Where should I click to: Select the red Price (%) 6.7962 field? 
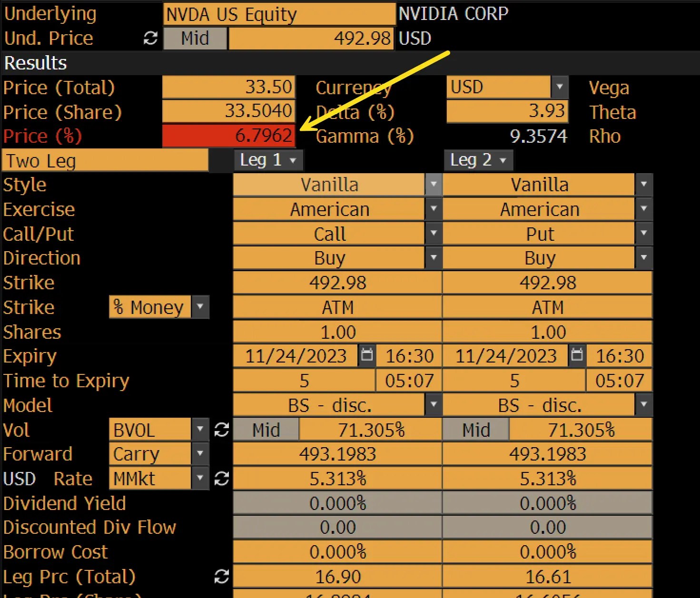tap(229, 136)
